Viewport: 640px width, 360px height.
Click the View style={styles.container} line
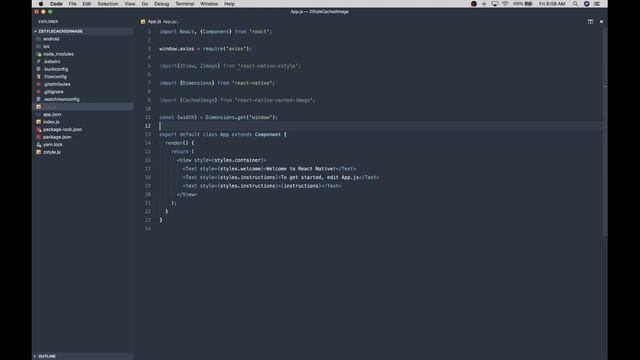(x=222, y=160)
